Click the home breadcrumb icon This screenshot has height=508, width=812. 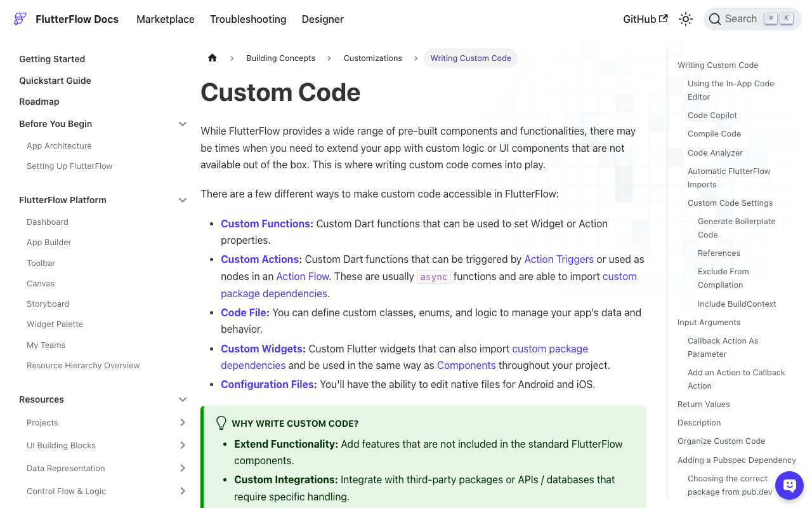(x=213, y=58)
